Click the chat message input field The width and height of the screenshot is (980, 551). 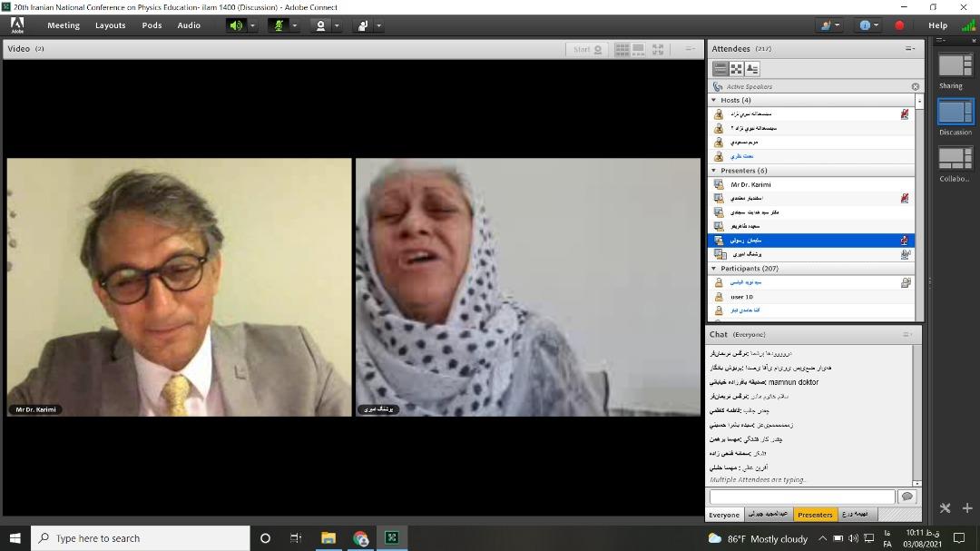801,497
